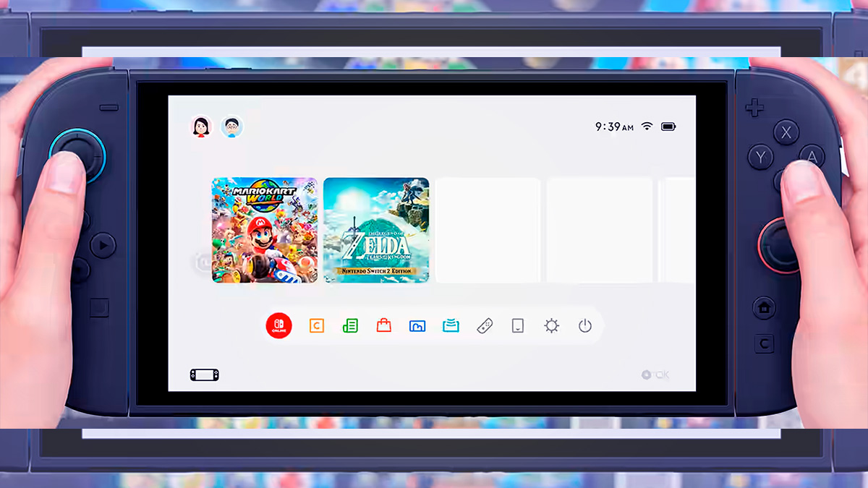Open Nintendo eShop shopping bag icon
The height and width of the screenshot is (488, 868).
tap(384, 325)
